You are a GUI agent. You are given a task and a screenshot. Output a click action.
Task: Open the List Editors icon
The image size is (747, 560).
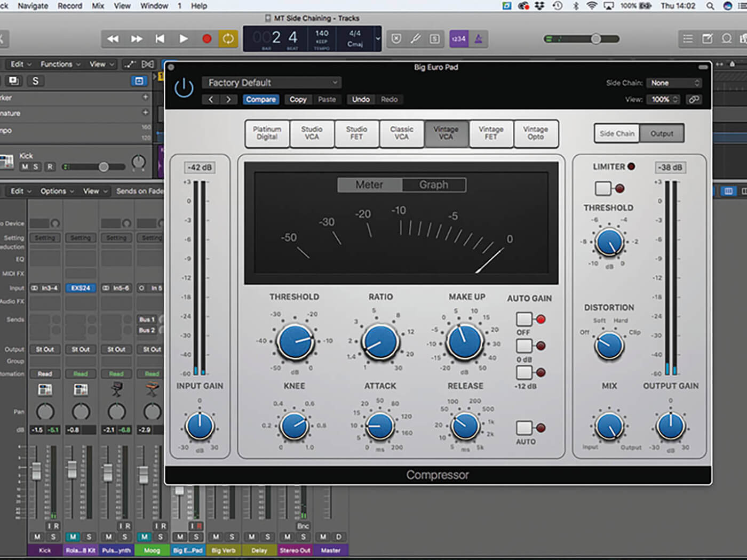(x=688, y=38)
